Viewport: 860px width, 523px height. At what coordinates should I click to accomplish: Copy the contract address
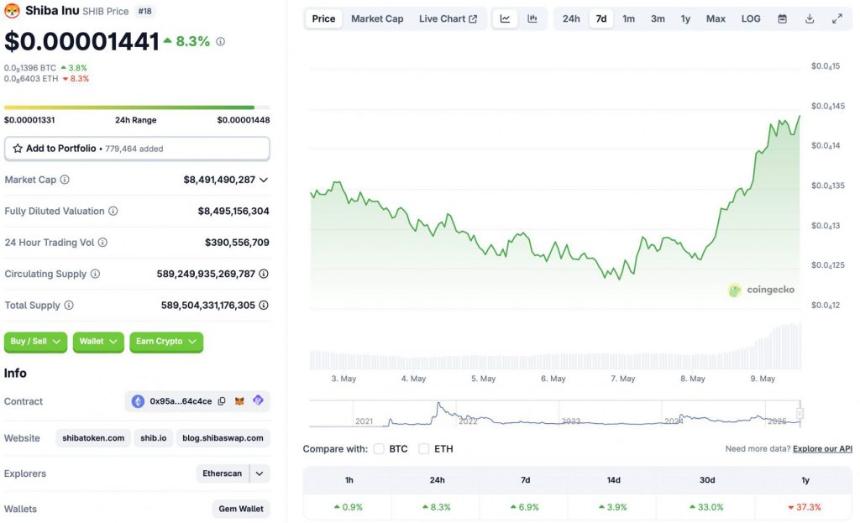click(222, 401)
